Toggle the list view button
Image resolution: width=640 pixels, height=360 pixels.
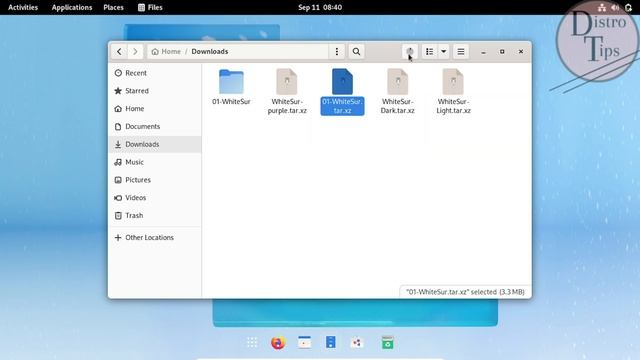click(429, 51)
